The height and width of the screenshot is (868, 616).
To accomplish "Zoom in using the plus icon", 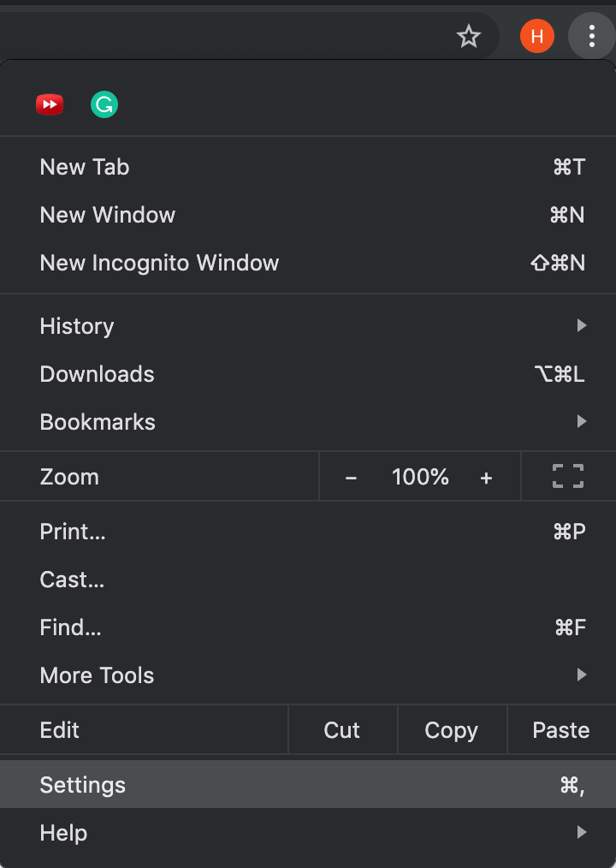I will pyautogui.click(x=485, y=477).
